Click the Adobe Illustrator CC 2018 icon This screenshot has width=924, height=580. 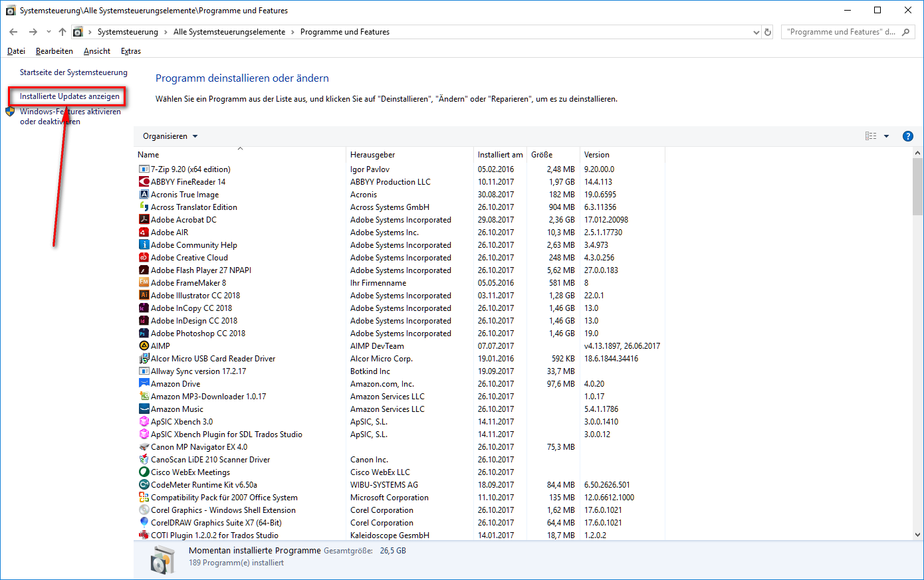144,295
